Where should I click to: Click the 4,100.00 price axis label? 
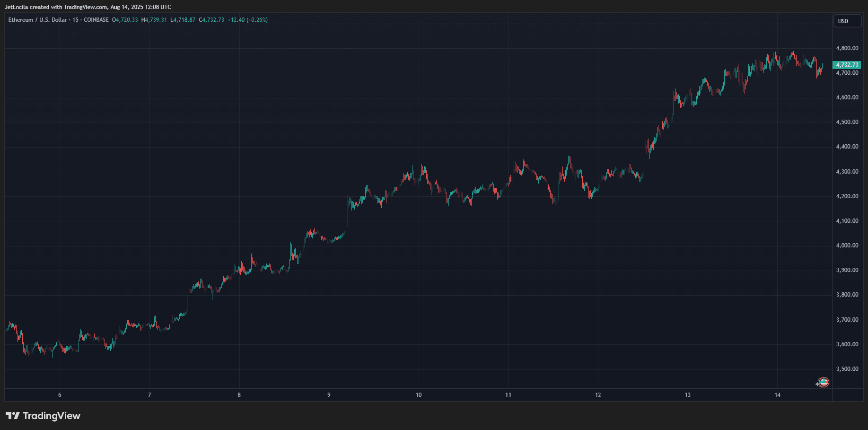pos(847,221)
